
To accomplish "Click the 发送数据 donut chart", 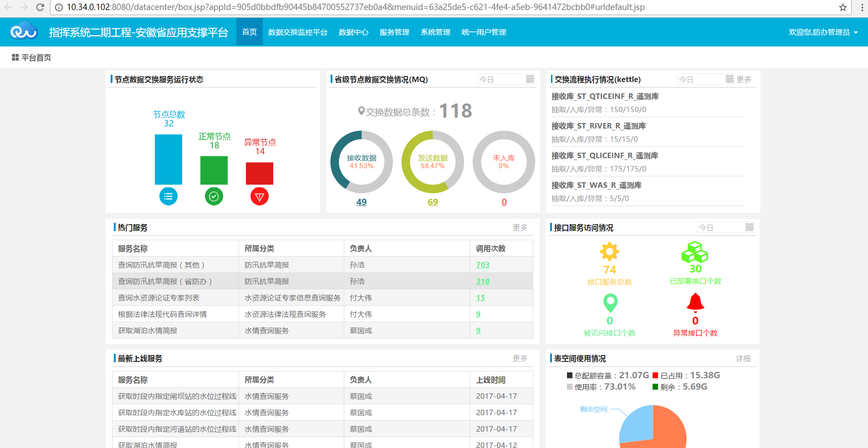I will [433, 162].
